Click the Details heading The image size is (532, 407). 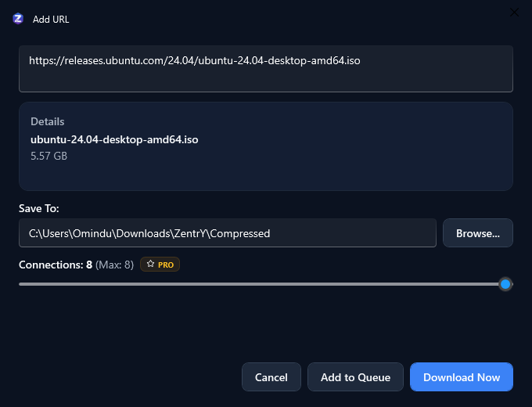click(47, 121)
